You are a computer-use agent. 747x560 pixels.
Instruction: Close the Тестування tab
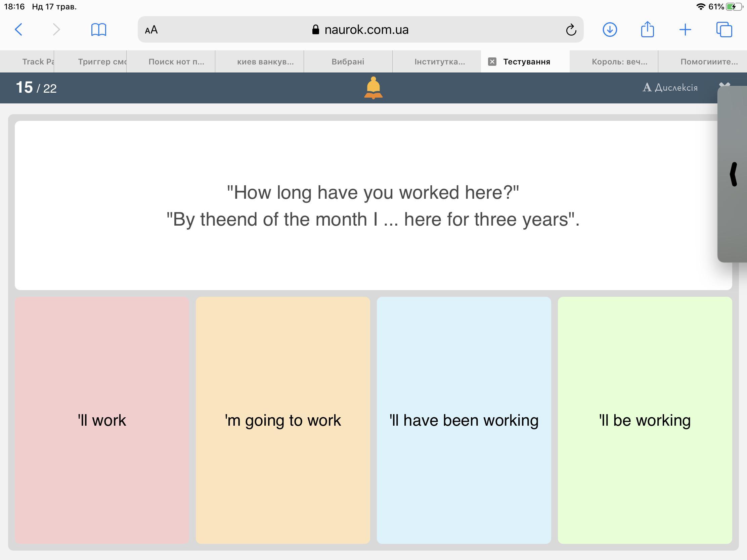click(x=492, y=62)
